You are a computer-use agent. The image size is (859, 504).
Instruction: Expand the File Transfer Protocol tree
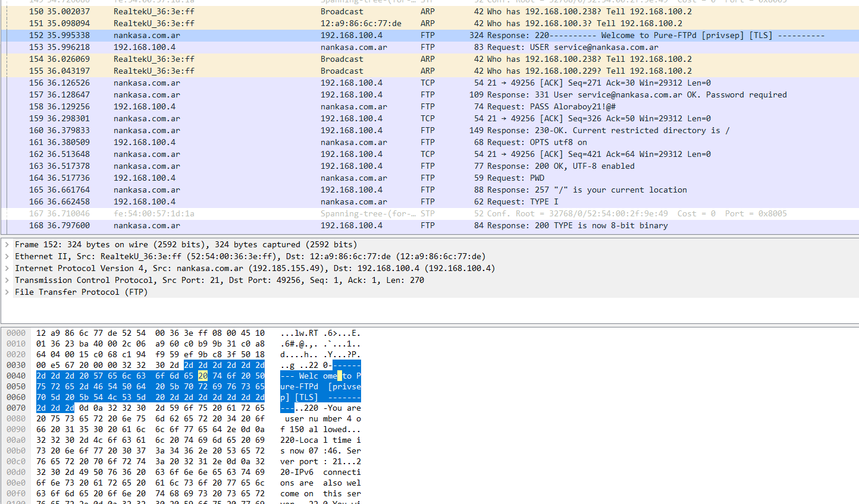pos(7,292)
